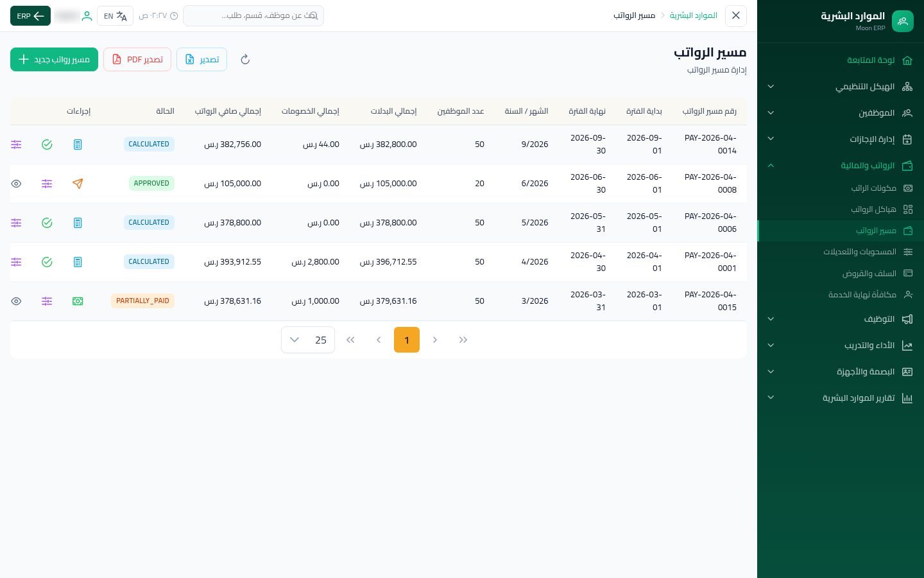Click تصدير Excel export button
Viewport: 924px width, 578px height.
tap(201, 60)
